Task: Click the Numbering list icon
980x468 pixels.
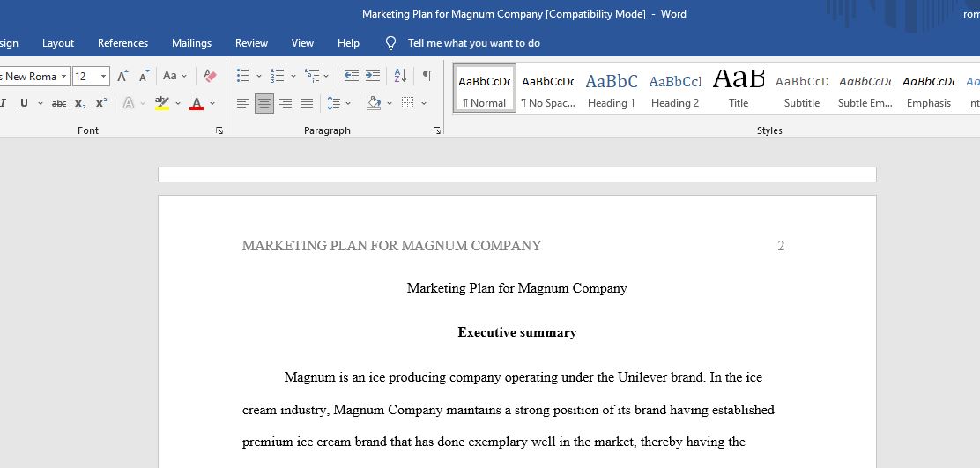Action: point(278,76)
